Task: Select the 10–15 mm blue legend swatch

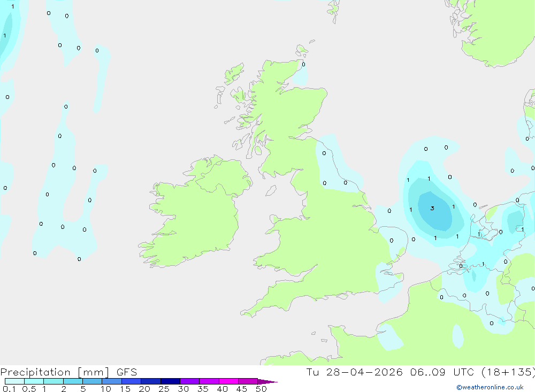Action: [x=112, y=381]
